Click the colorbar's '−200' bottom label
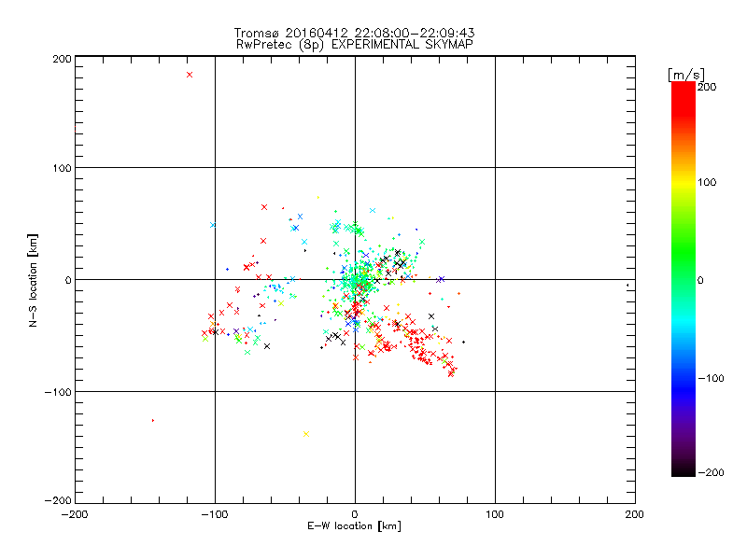Screen dimensions: 747x560 [x=711, y=472]
